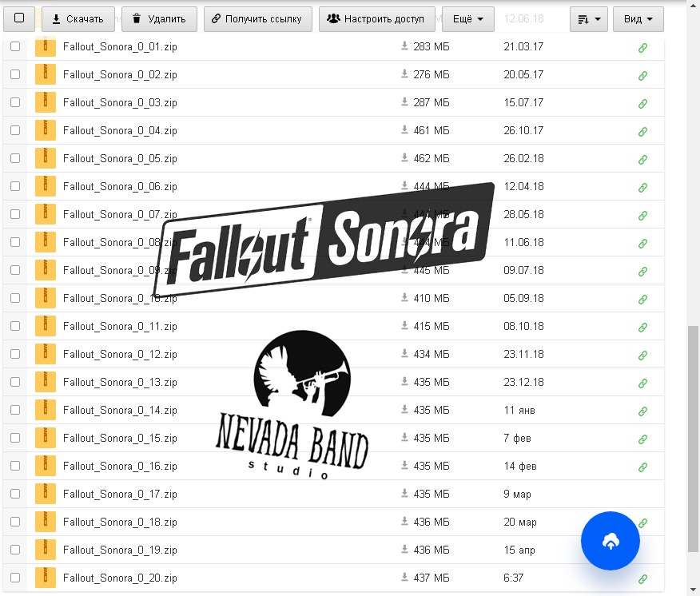The width and height of the screenshot is (700, 596).
Task: Open the sort order dropdown
Action: coord(588,19)
